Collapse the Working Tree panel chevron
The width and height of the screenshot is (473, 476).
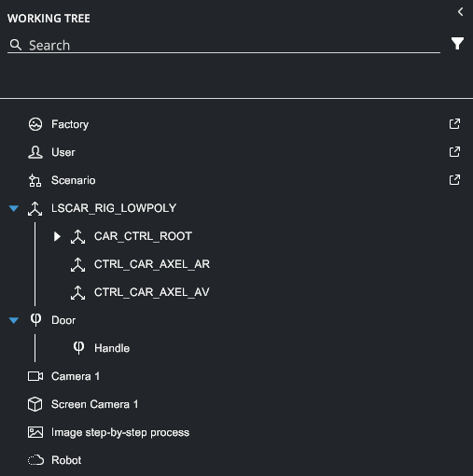(461, 12)
